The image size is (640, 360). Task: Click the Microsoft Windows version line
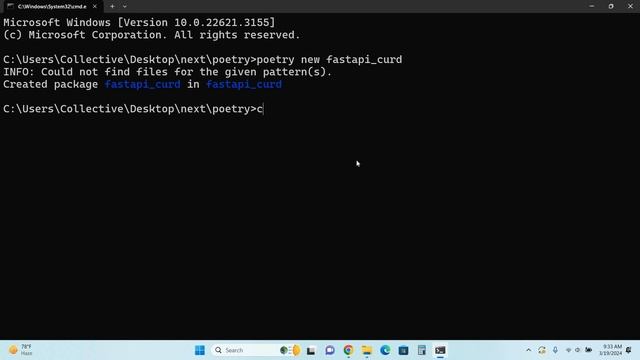click(139, 22)
